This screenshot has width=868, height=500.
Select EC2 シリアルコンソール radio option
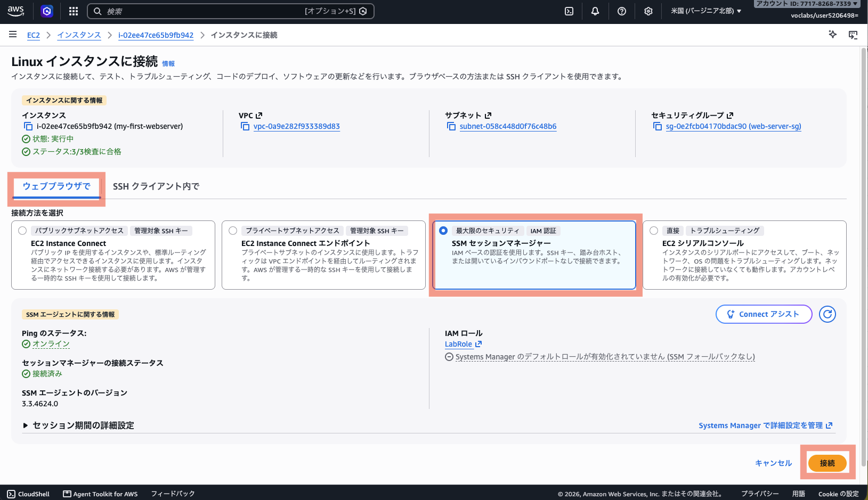(654, 231)
